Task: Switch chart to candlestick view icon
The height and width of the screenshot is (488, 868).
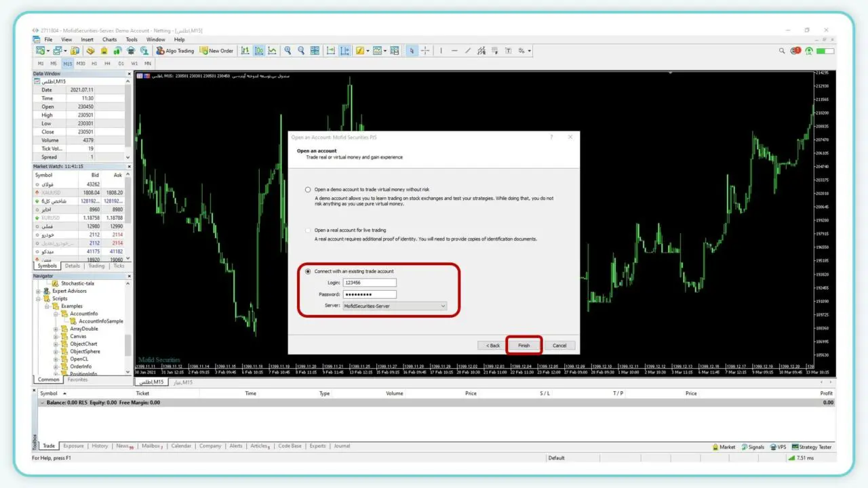Action: [x=258, y=51]
